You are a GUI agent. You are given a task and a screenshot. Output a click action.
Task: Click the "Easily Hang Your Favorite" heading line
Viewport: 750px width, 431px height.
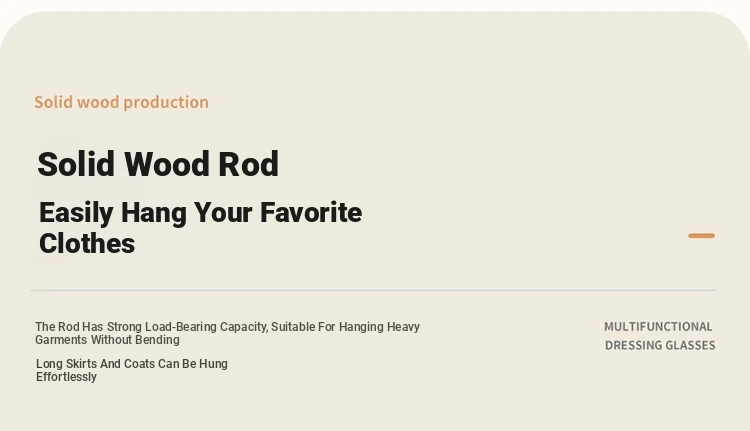(200, 213)
